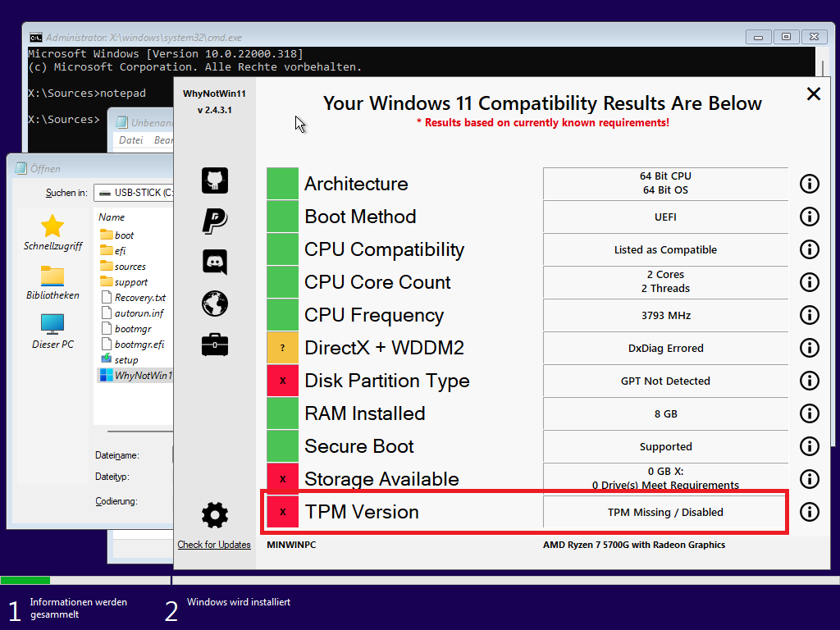Screen dimensions: 840x630
Task: Select bootmgr.efi in file list
Action: pos(132,344)
